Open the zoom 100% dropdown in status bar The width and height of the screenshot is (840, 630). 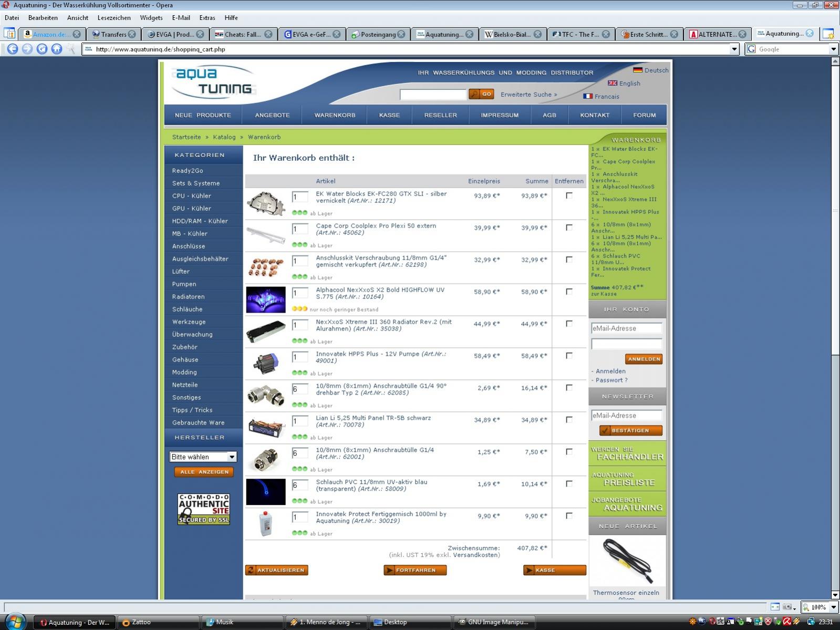[x=833, y=607]
